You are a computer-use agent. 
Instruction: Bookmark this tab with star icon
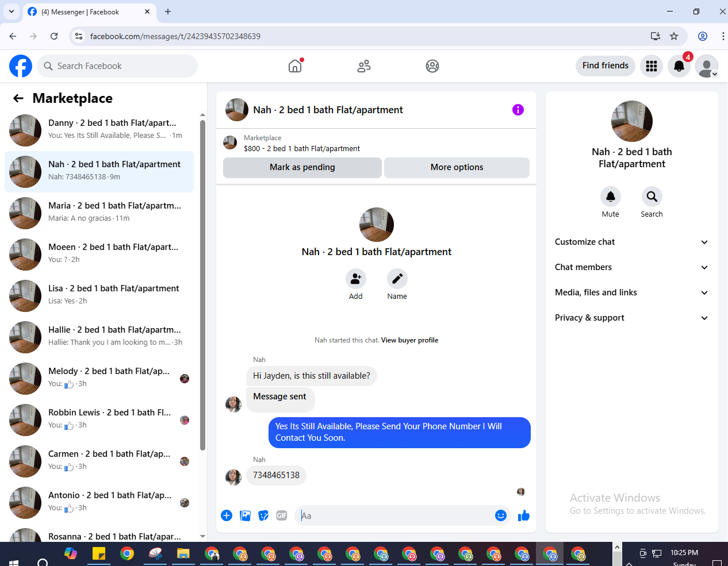(674, 36)
